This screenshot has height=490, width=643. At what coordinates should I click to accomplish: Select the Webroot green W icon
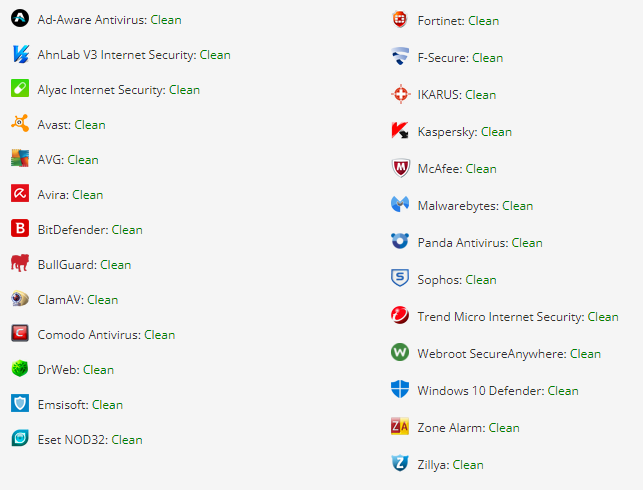pos(400,352)
